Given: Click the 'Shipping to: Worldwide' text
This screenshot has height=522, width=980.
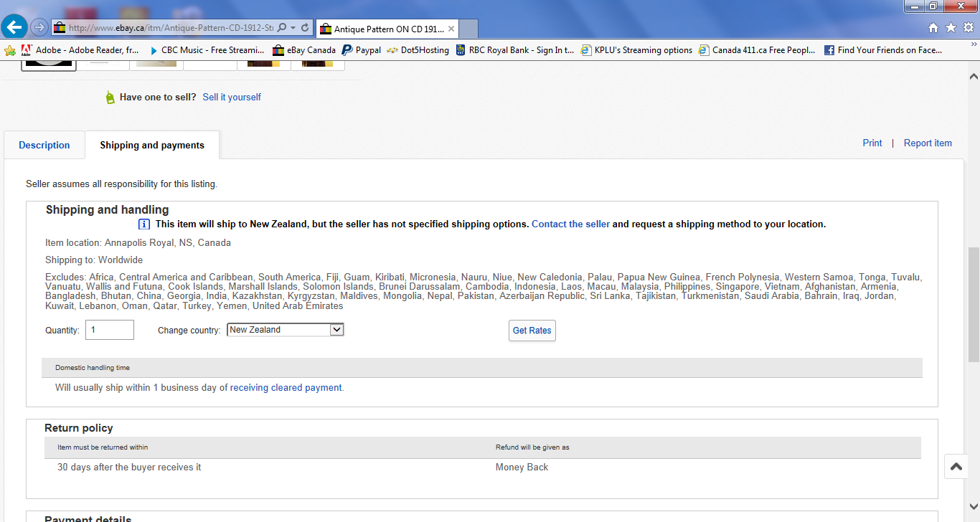Looking at the screenshot, I should tap(94, 260).
